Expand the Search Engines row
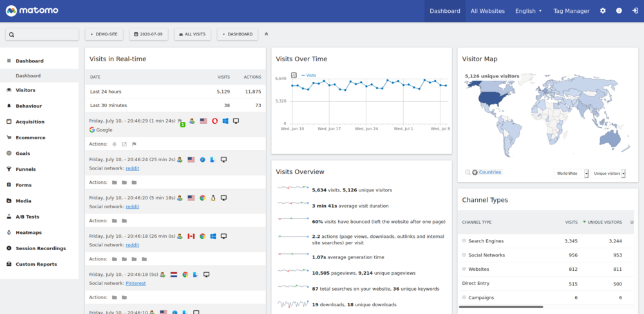The width and height of the screenshot is (644, 314). coord(464,241)
